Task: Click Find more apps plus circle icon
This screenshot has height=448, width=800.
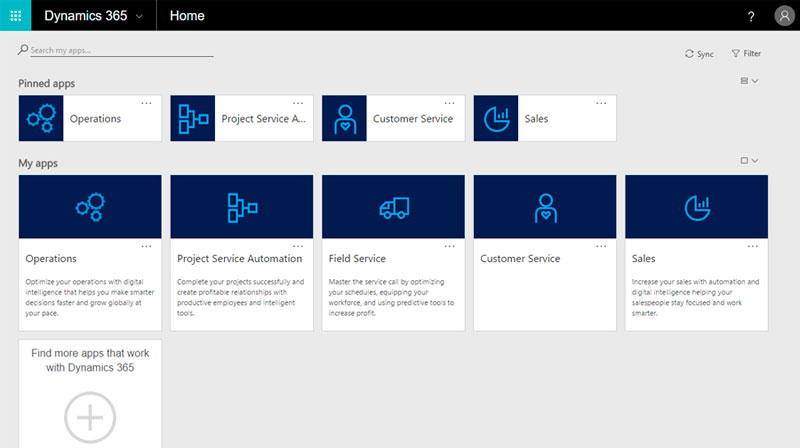Action: (90, 417)
